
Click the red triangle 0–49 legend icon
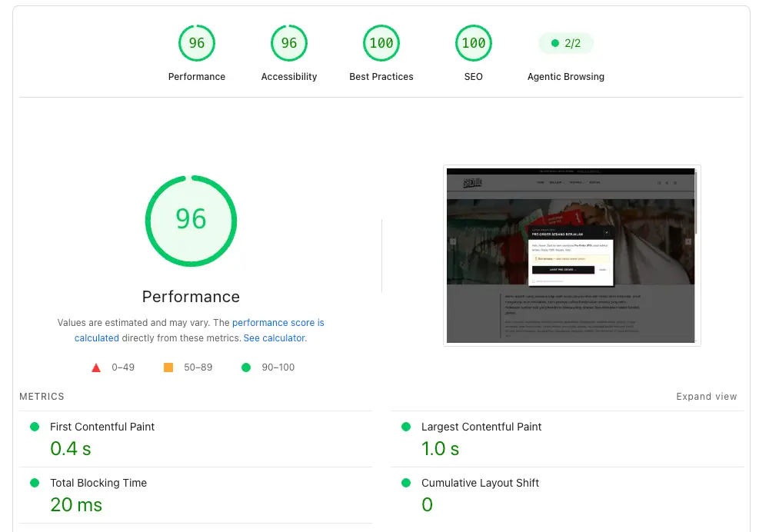point(96,367)
